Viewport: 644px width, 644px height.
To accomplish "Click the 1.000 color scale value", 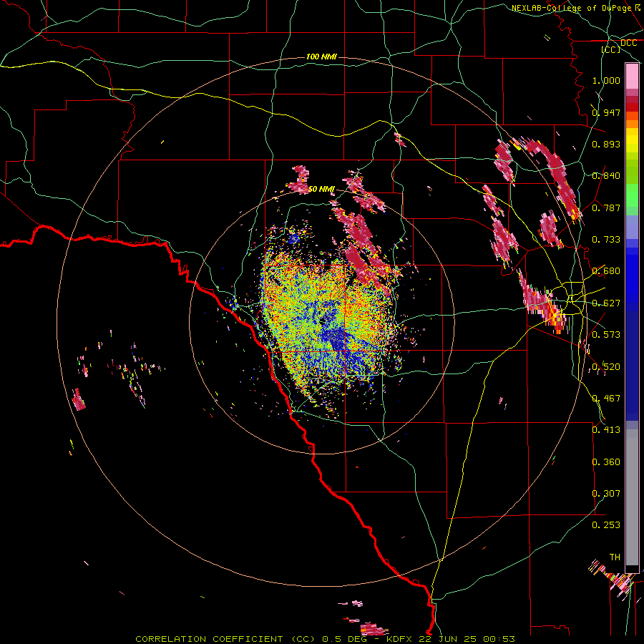I will click(606, 80).
